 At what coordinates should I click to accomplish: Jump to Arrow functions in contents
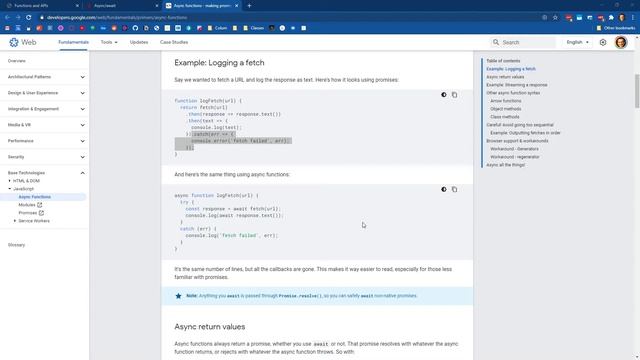(506, 101)
